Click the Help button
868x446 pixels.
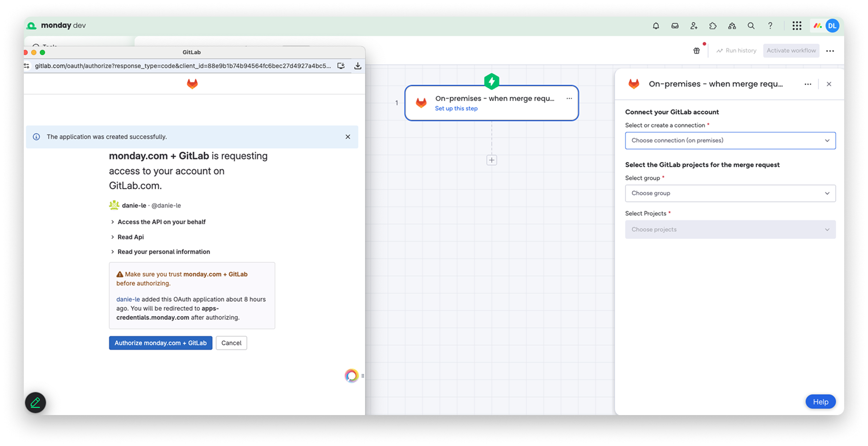tap(820, 402)
